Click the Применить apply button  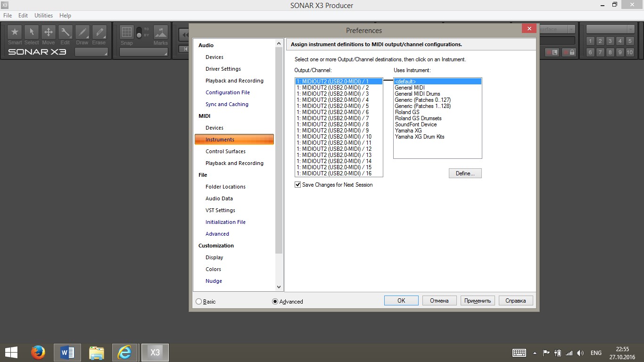pyautogui.click(x=478, y=301)
